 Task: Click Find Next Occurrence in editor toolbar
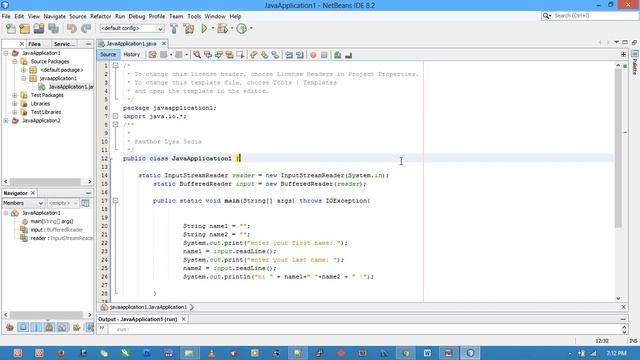(219, 55)
